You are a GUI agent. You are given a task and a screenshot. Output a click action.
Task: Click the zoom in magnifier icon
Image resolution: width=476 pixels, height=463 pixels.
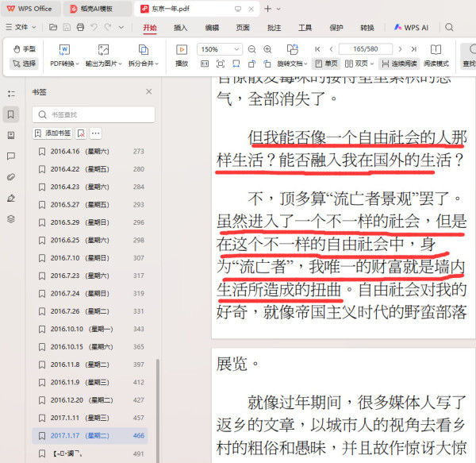267,49
